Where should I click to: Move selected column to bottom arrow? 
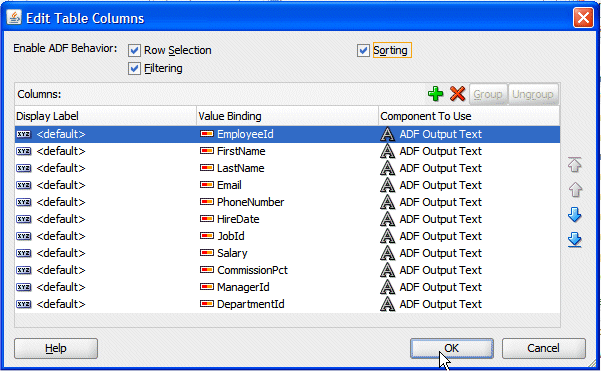(x=575, y=240)
